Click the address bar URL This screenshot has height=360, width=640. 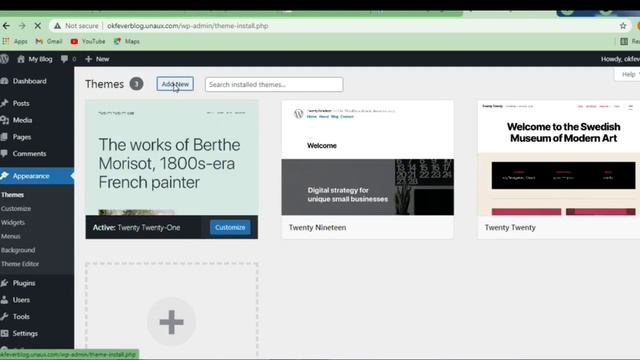click(x=188, y=26)
